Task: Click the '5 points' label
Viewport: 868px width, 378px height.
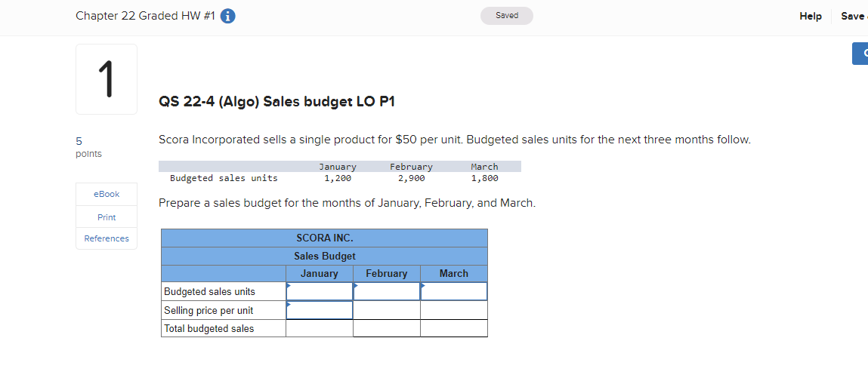Action: pos(88,148)
